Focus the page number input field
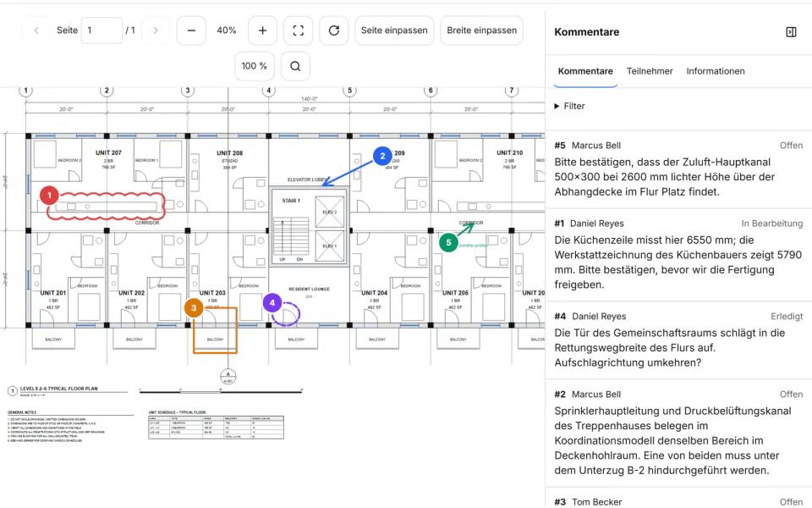 click(x=101, y=30)
